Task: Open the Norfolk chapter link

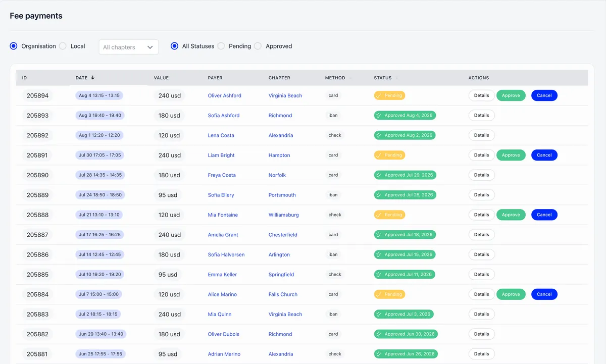Action: (x=277, y=175)
